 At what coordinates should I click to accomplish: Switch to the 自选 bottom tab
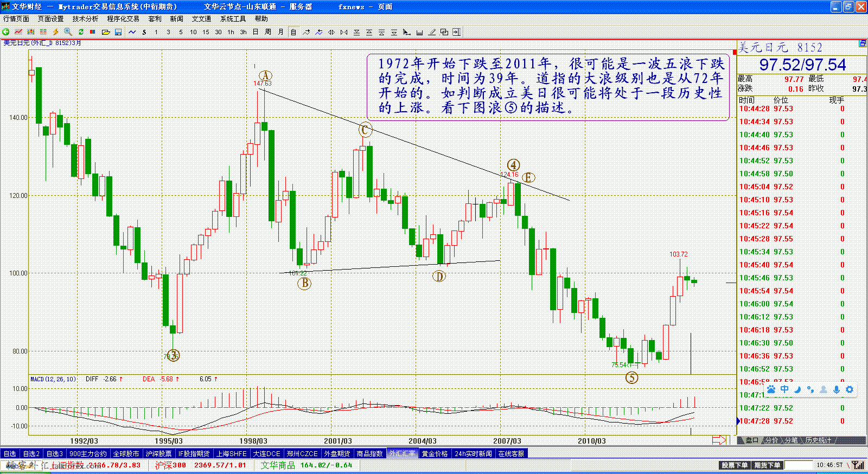pyautogui.click(x=10, y=453)
